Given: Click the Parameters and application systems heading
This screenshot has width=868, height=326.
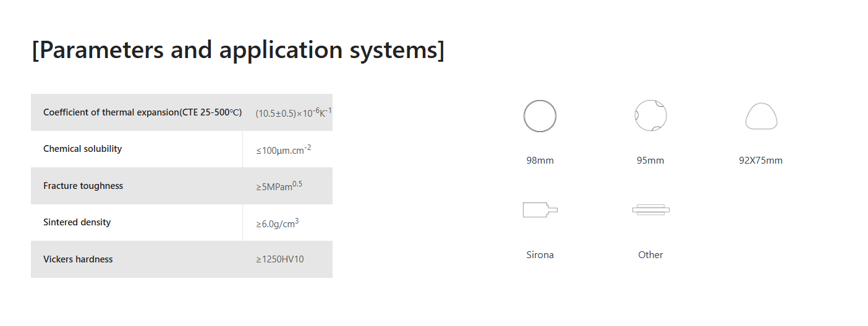Looking at the screenshot, I should [238, 50].
